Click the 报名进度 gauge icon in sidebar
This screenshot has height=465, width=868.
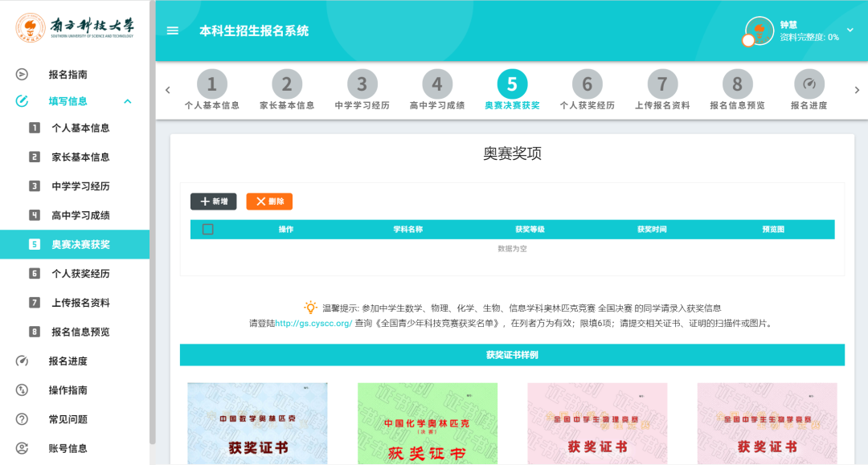(23, 361)
